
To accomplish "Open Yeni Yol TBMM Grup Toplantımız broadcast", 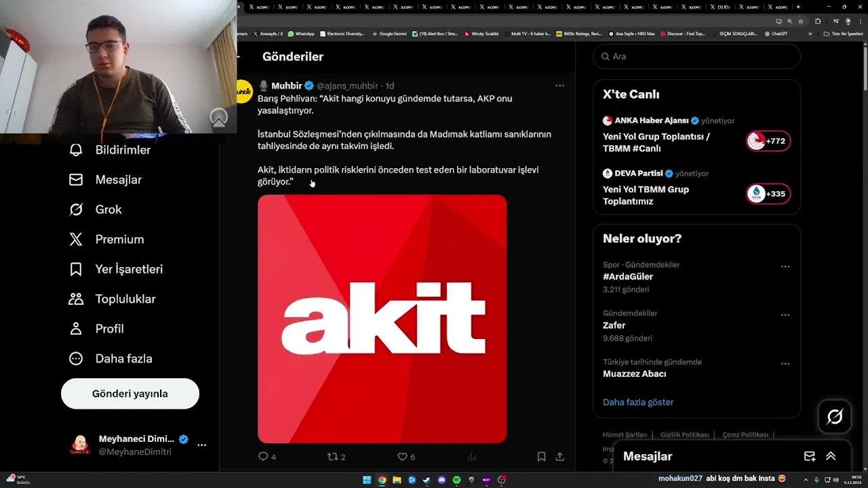I will (x=646, y=195).
